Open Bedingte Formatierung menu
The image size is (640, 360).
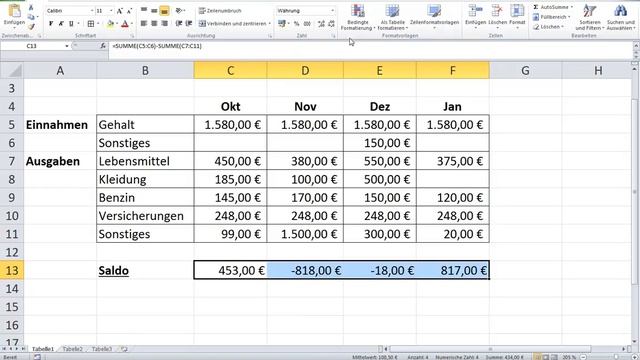pos(358,18)
